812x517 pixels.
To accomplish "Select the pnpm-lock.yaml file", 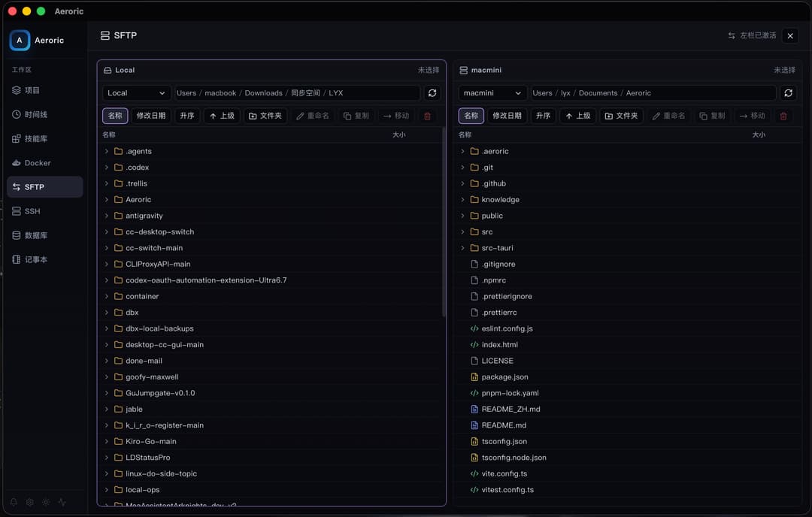I will tap(628, 393).
